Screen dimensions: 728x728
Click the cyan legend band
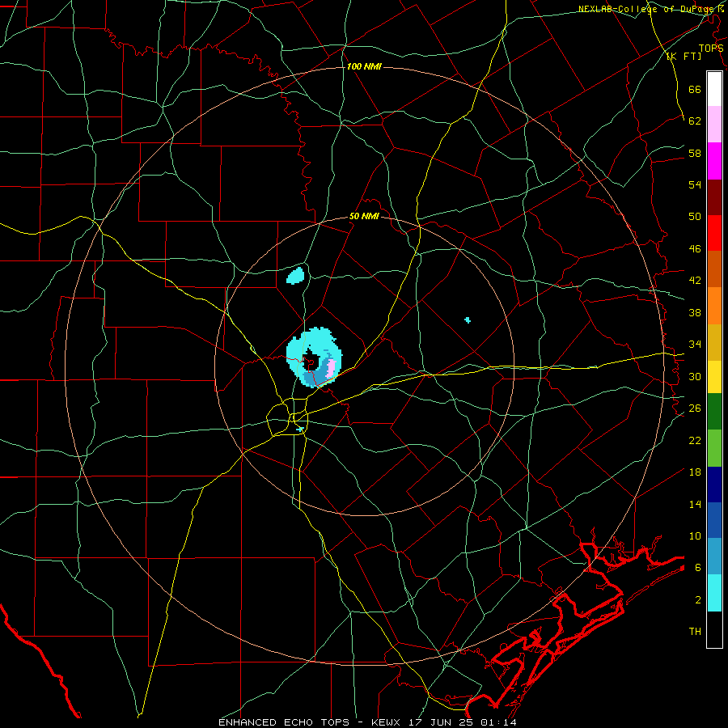[714, 593]
